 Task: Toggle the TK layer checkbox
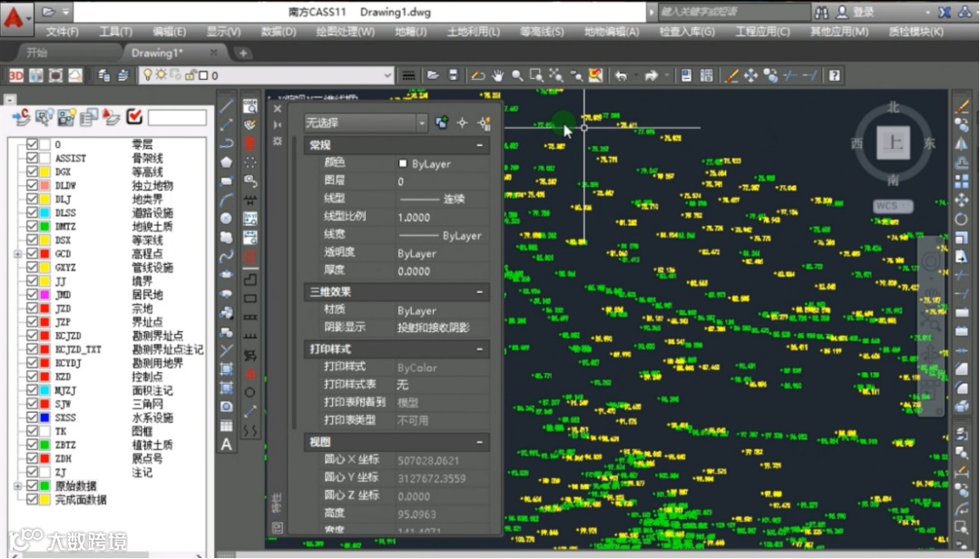pyautogui.click(x=32, y=431)
